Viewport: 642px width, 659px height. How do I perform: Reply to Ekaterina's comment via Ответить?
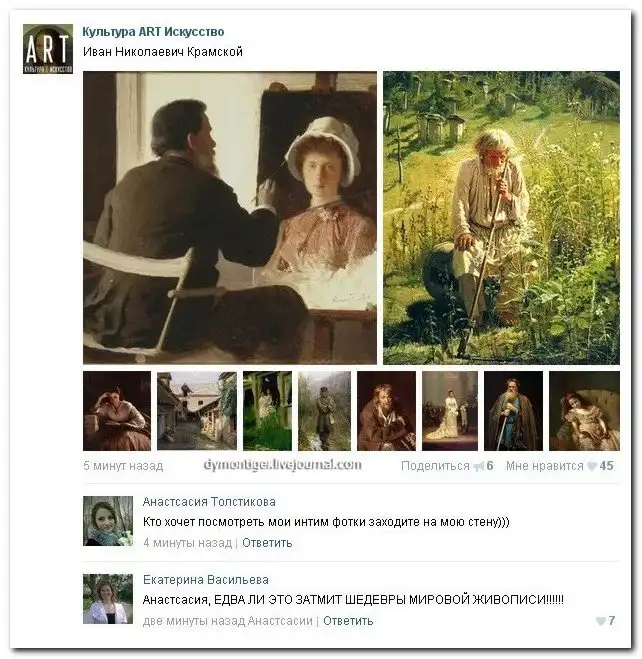point(348,621)
